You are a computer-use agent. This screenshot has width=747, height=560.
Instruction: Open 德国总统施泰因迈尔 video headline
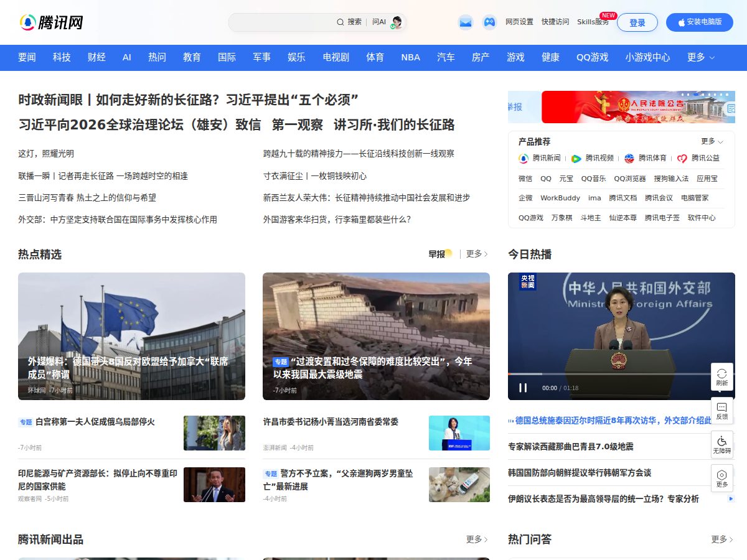point(613,421)
